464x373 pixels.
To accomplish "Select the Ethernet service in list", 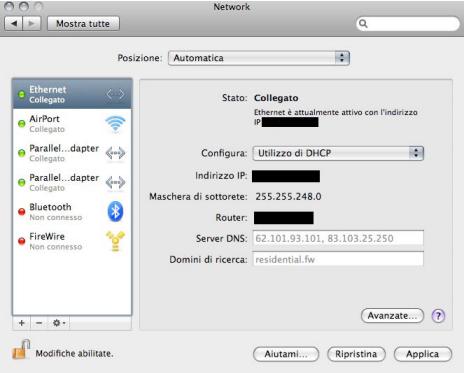I will 72,94.
